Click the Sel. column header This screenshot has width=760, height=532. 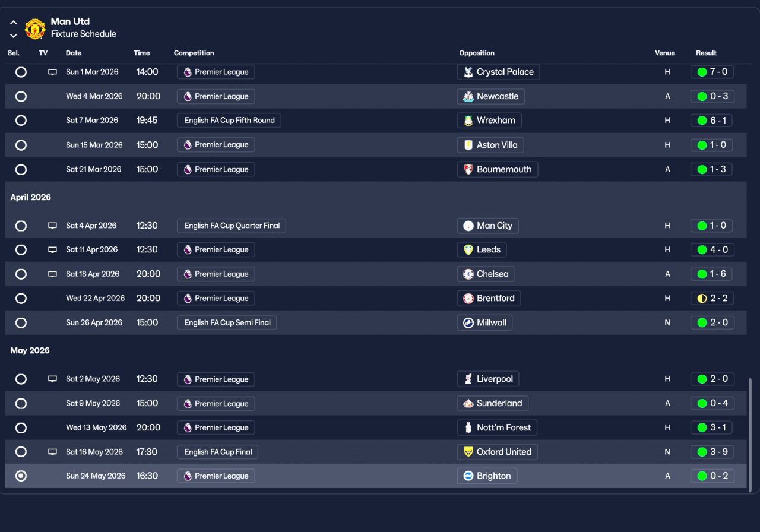tap(14, 53)
